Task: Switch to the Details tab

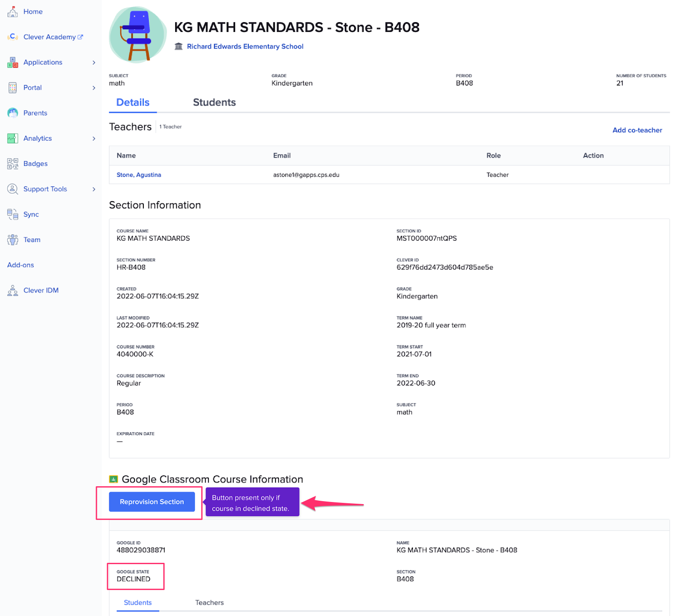Action: coord(133,103)
